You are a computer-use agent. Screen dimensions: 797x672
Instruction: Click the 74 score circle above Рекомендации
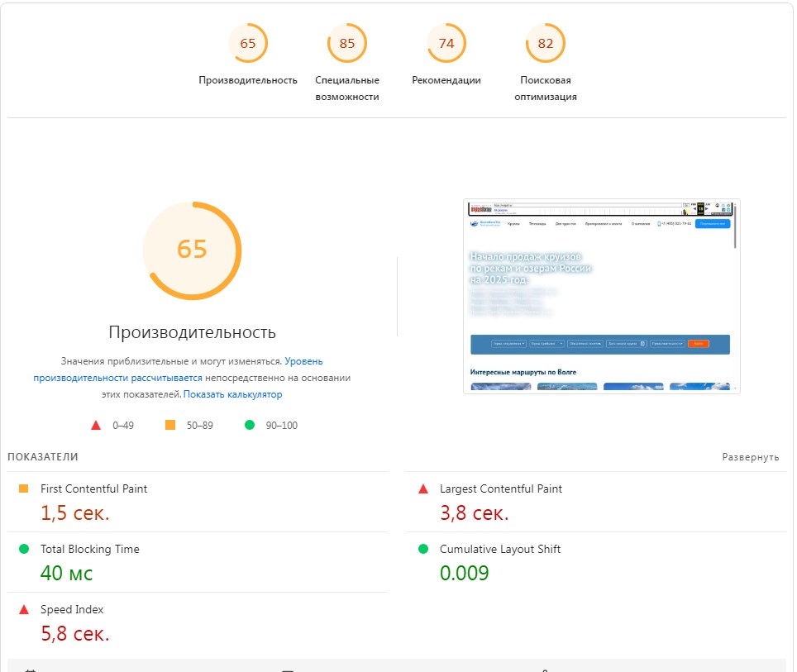point(446,43)
